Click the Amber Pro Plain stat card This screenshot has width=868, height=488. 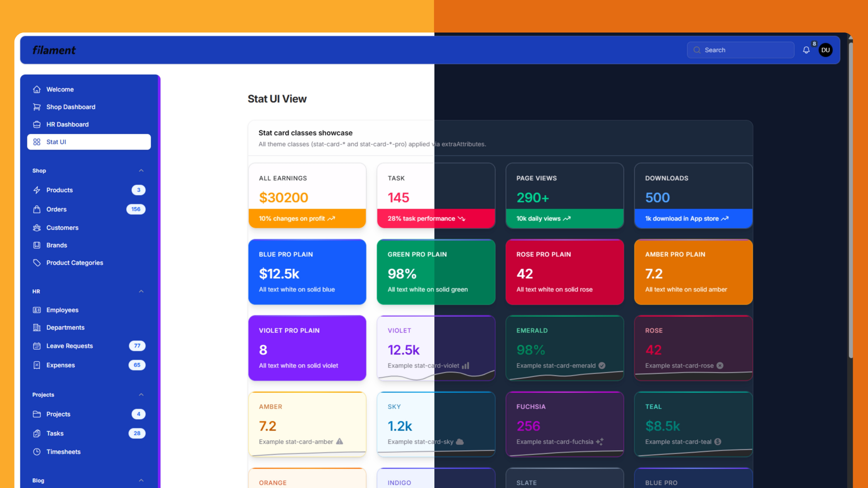coord(693,272)
